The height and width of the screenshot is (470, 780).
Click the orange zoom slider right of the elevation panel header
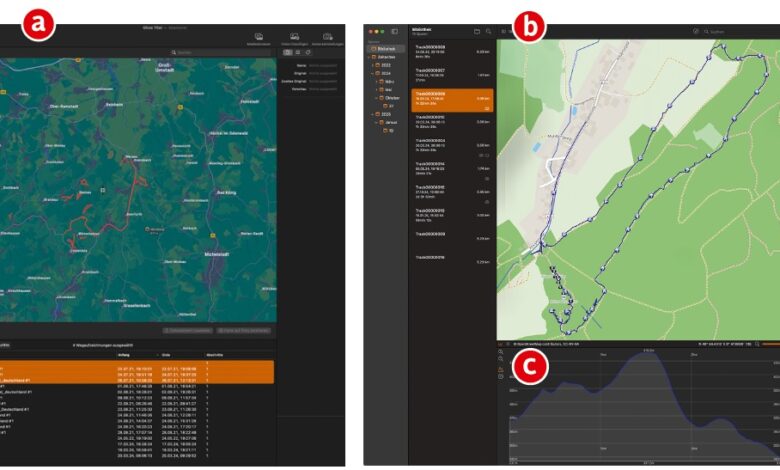point(771,344)
